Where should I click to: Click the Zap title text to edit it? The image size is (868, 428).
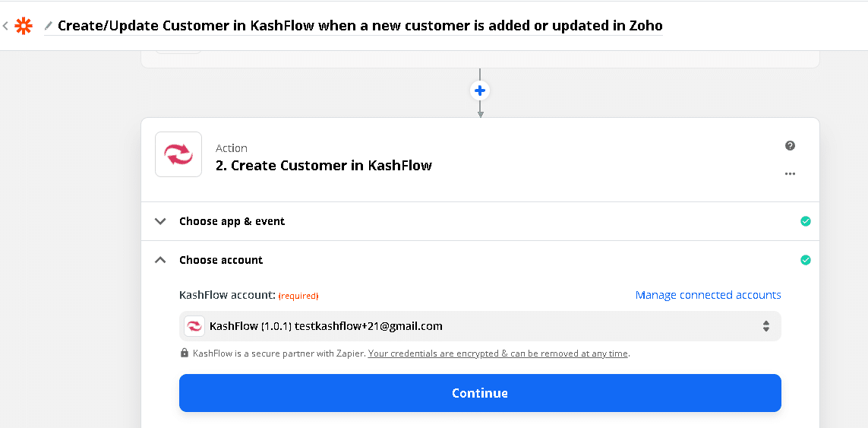(x=360, y=26)
